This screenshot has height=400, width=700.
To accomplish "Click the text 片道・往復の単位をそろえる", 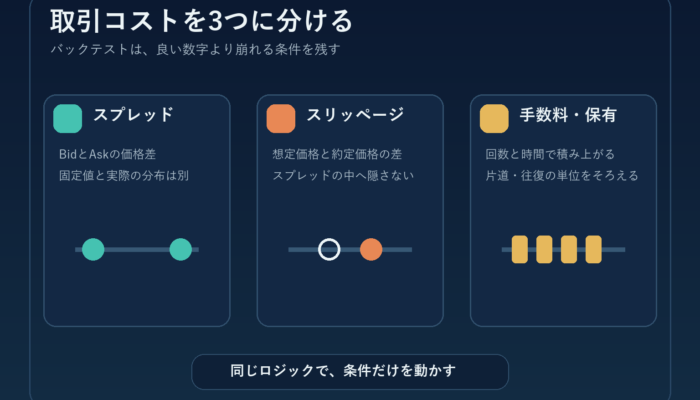I will tap(562, 175).
